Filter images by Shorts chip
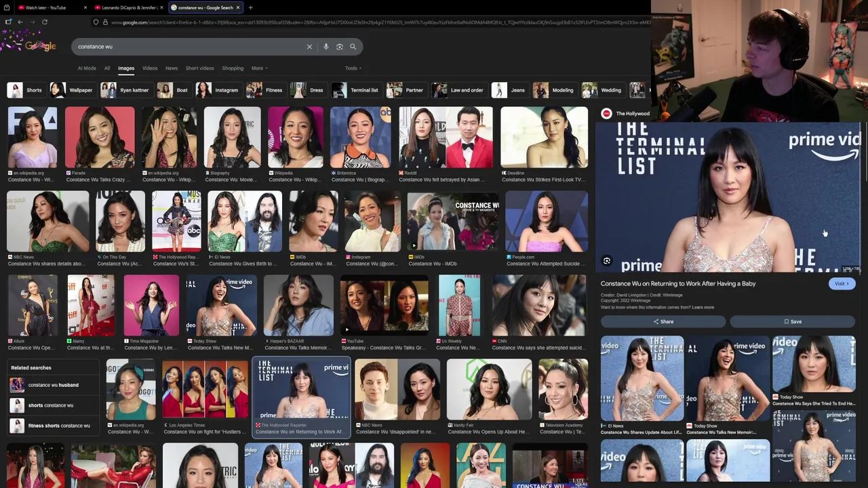The width and height of the screenshot is (868, 488). 26,90
